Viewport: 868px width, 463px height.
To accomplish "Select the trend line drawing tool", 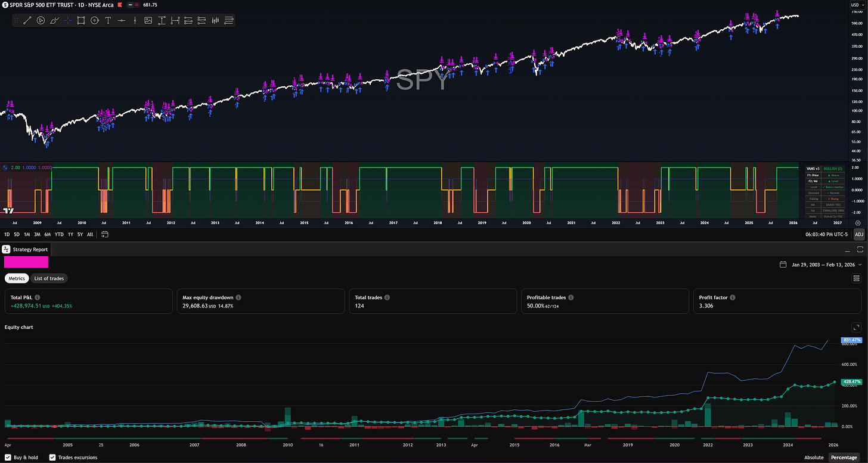I will [27, 20].
